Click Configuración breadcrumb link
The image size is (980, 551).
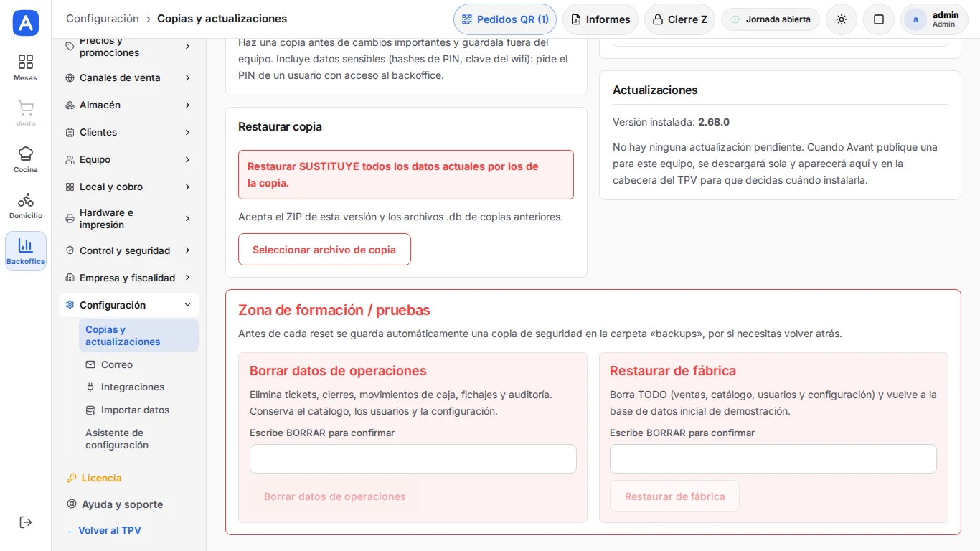coord(103,19)
